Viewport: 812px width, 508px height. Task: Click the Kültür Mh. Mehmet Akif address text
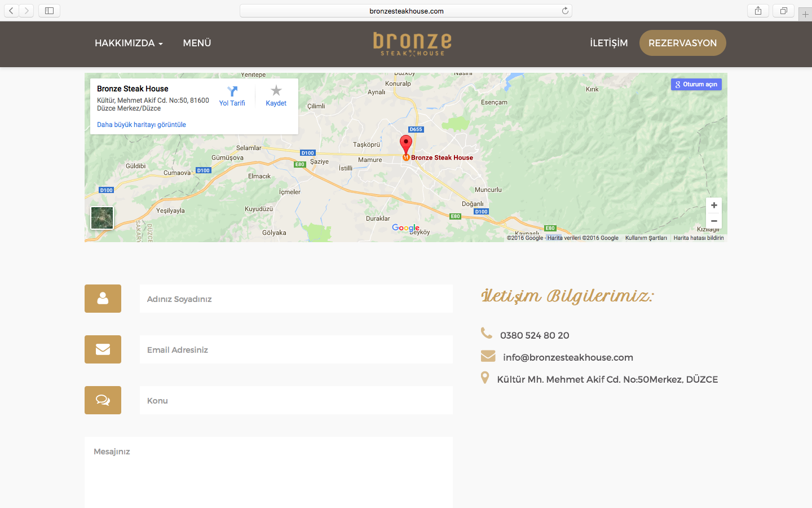coord(607,379)
